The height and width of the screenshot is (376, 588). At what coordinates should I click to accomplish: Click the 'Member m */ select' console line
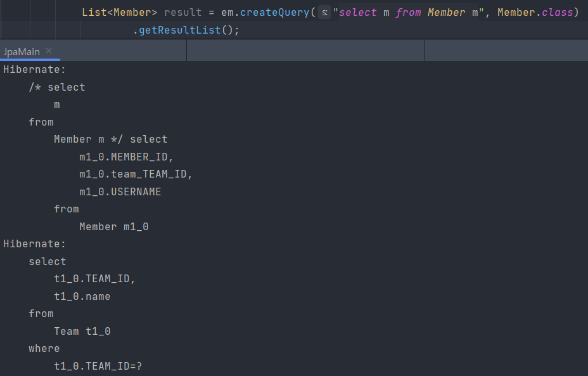(111, 139)
